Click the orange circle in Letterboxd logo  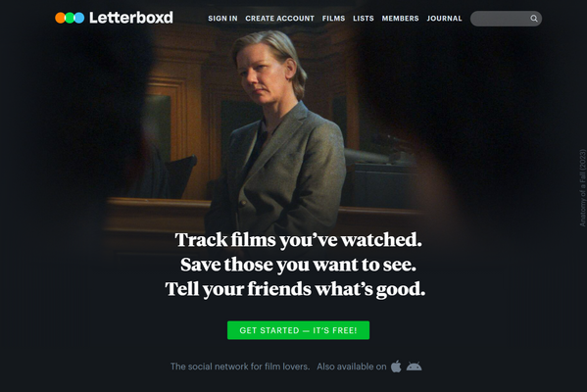pos(61,18)
